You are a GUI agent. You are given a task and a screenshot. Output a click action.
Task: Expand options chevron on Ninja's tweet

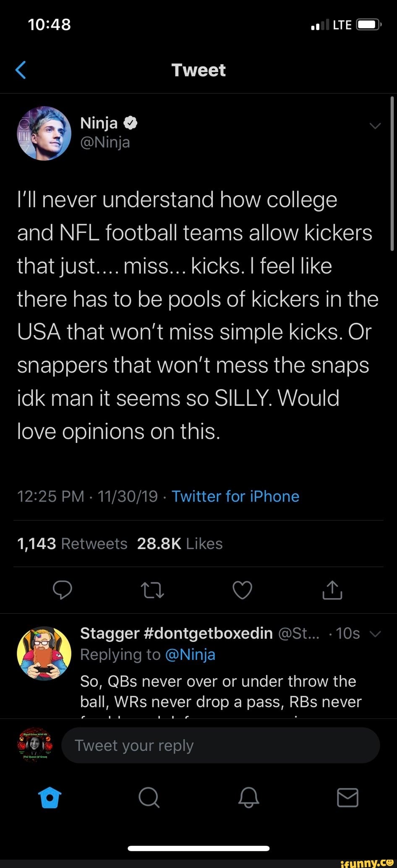pyautogui.click(x=375, y=126)
